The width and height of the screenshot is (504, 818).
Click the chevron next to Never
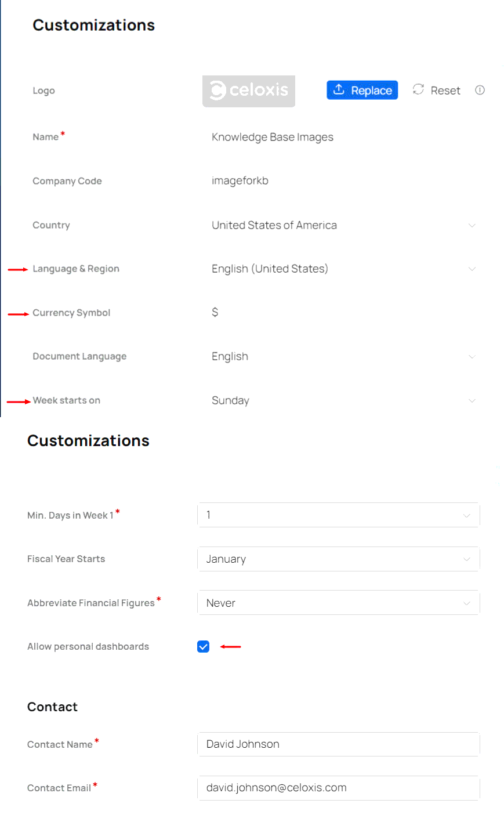[x=466, y=603]
